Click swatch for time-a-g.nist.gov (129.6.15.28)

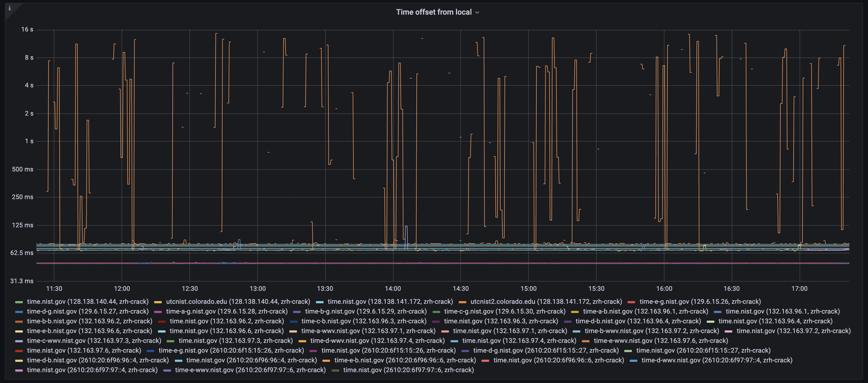click(x=158, y=312)
